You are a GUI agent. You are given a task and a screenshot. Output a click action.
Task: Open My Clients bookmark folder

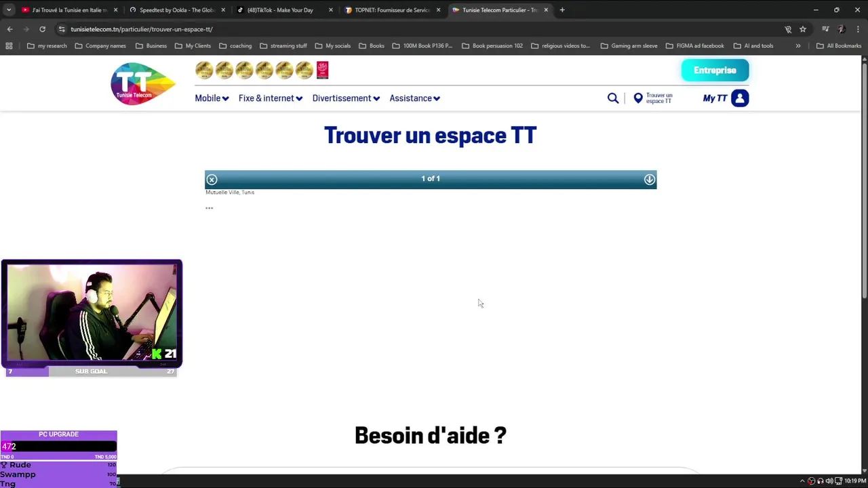193,46
